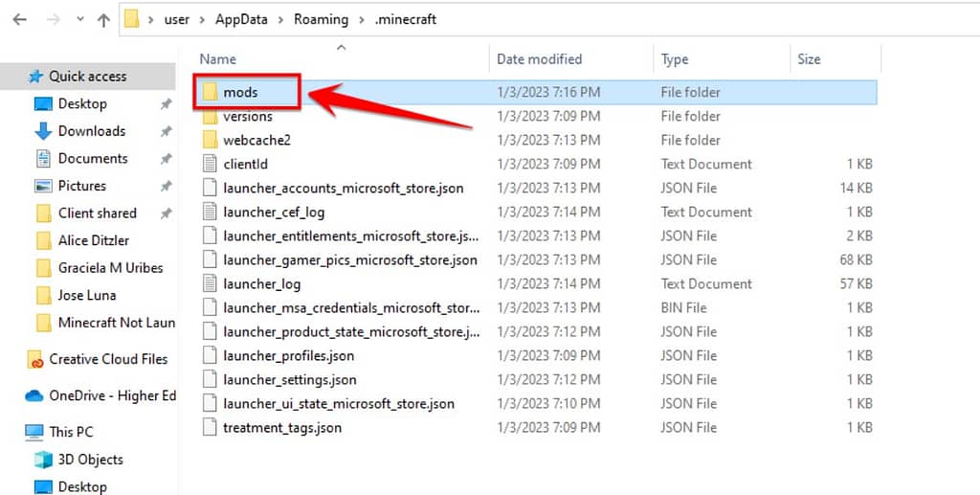980x495 pixels.
Task: Select launcher_ui_state_microsoft_store.json file
Action: pos(339,404)
